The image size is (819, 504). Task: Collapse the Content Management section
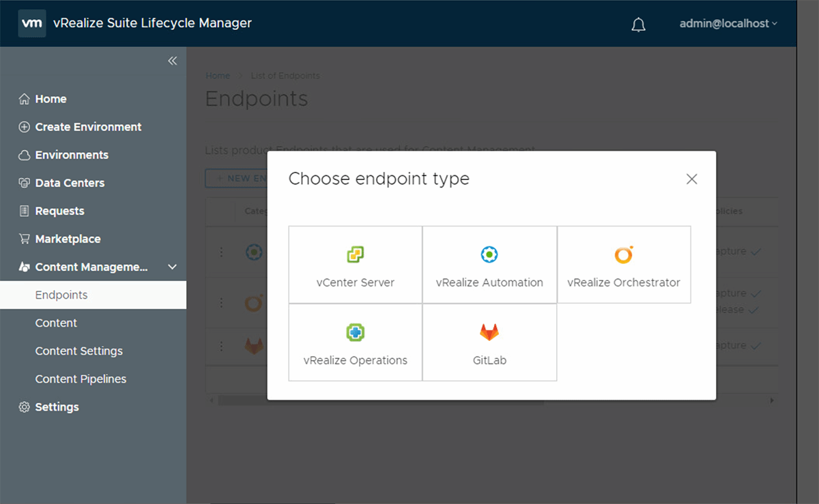coord(171,267)
